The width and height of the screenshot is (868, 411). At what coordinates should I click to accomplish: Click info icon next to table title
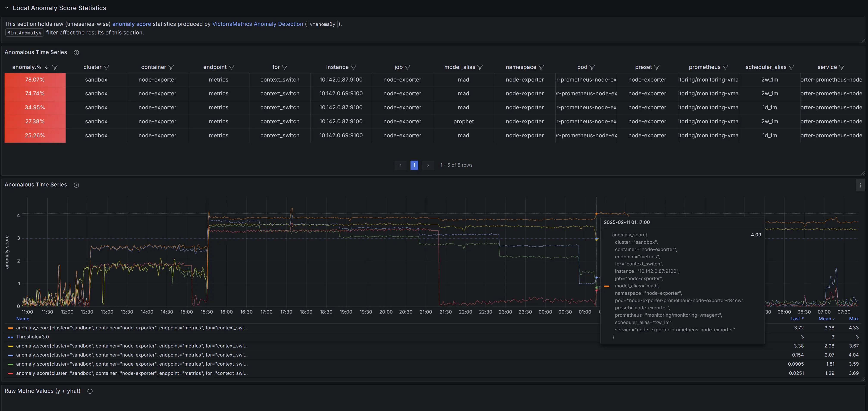point(76,53)
